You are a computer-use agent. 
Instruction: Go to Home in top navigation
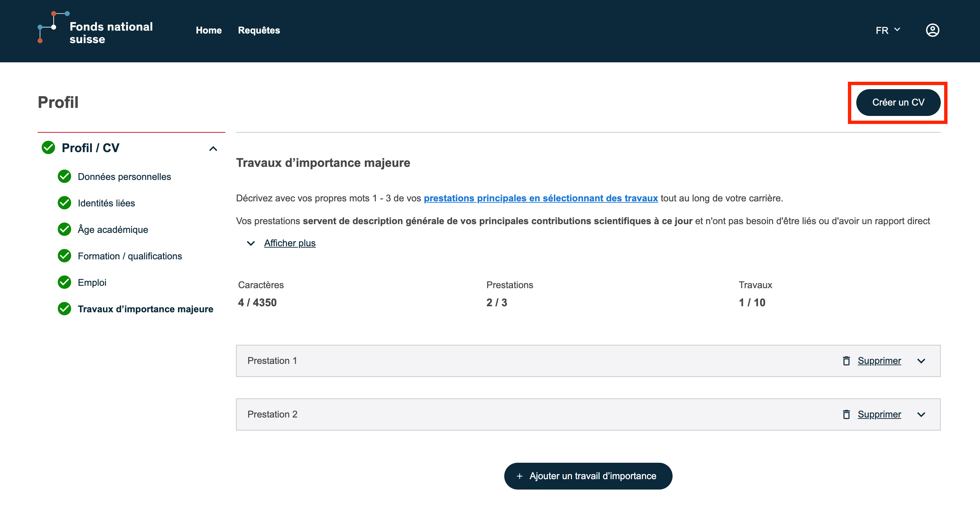[209, 30]
